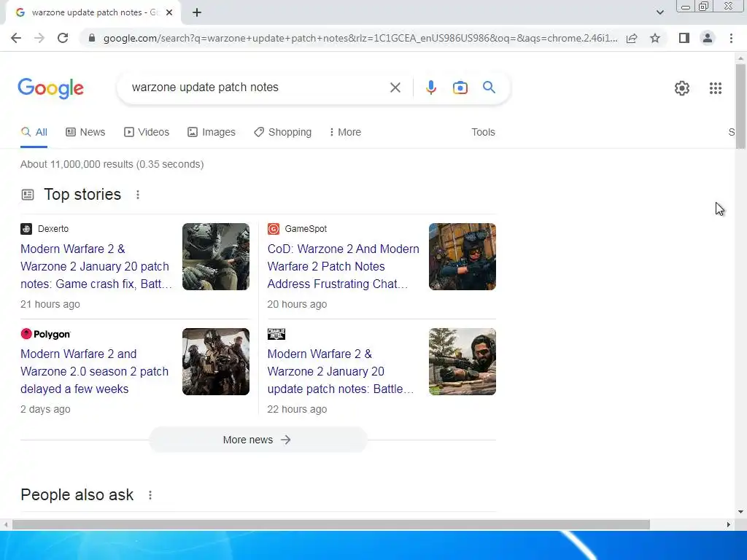747x560 pixels.
Task: Click the Top stories newspaper icon
Action: (28, 195)
